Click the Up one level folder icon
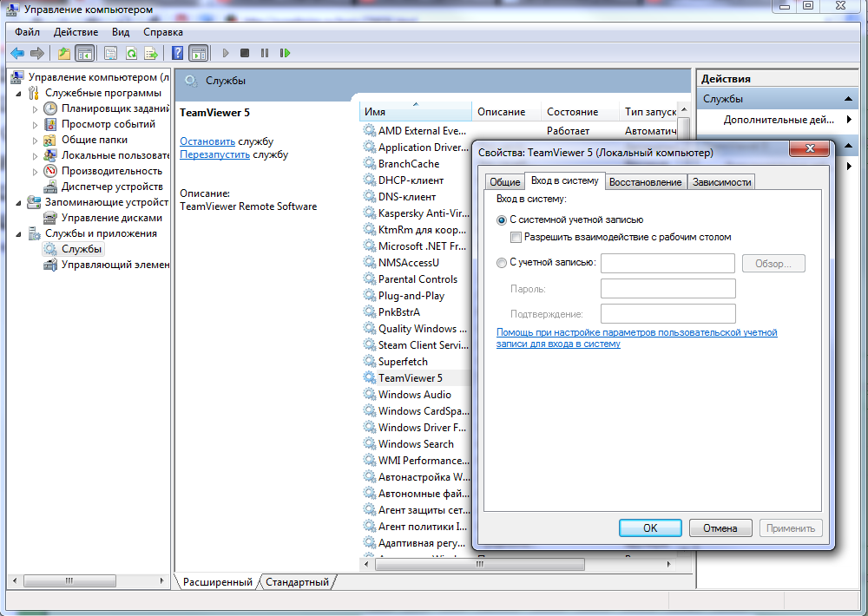Screen dimensions: 868x616 (x=64, y=53)
